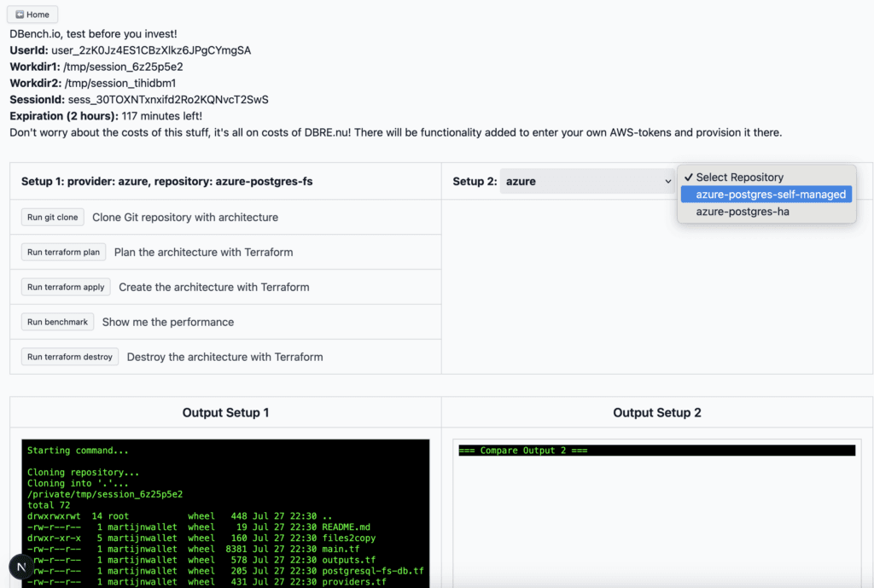The width and height of the screenshot is (874, 588).
Task: Click the Setup 1 provider heading text
Action: tap(166, 182)
